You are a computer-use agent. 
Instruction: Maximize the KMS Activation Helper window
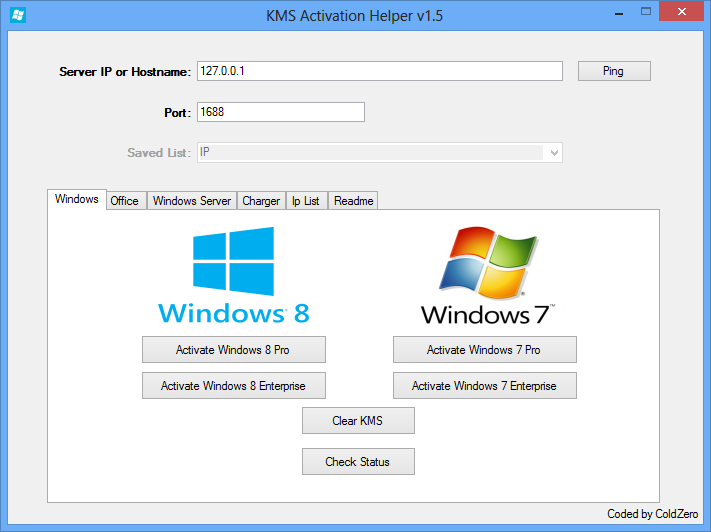click(x=646, y=12)
